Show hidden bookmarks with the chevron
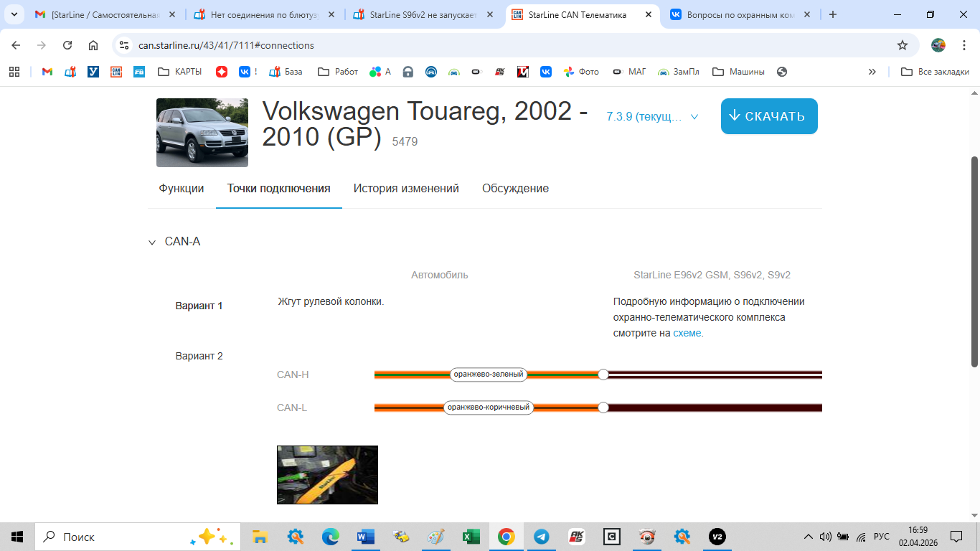Image resolution: width=980 pixels, height=551 pixels. [x=872, y=71]
